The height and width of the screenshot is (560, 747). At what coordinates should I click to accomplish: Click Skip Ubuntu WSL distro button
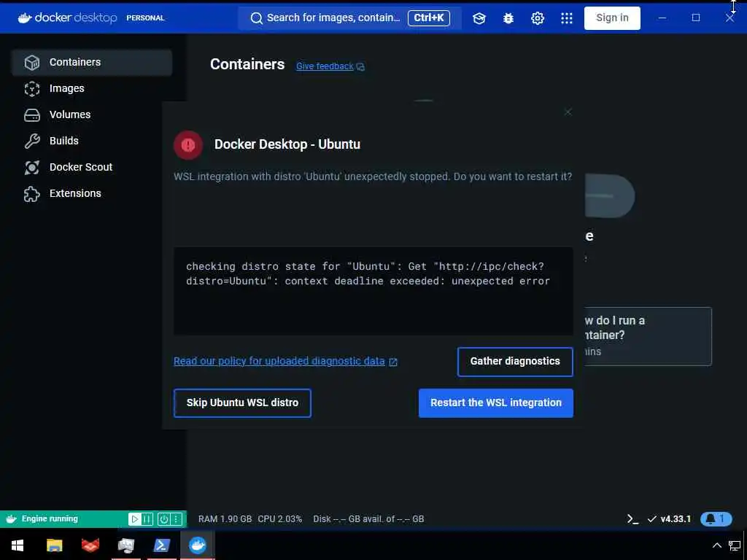click(242, 402)
